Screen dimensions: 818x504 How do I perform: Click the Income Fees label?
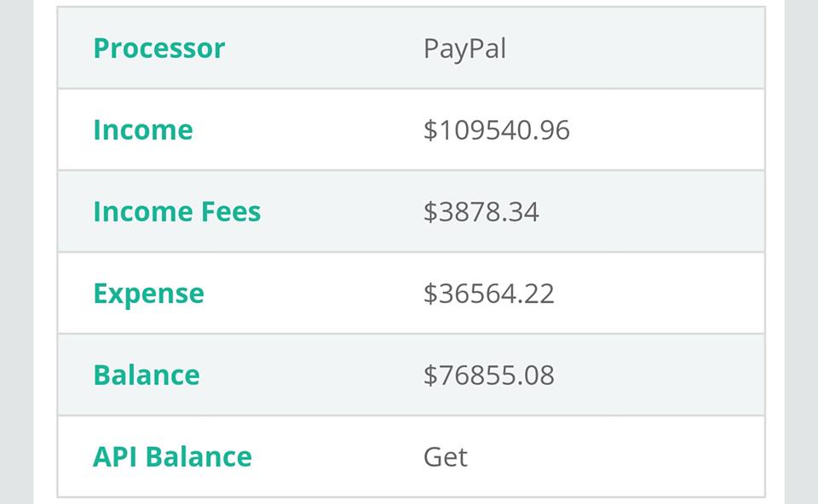point(176,212)
